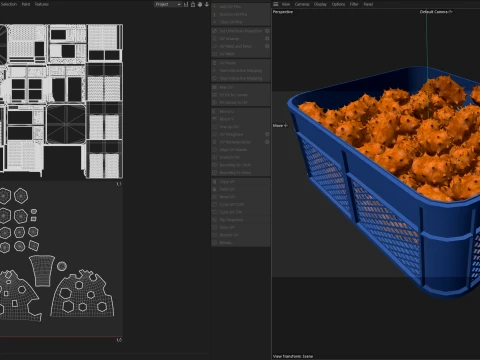Image resolution: width=480 pixels, height=360 pixels.
Task: Open the viewport hamburger menu icon
Action: [x=276, y=4]
